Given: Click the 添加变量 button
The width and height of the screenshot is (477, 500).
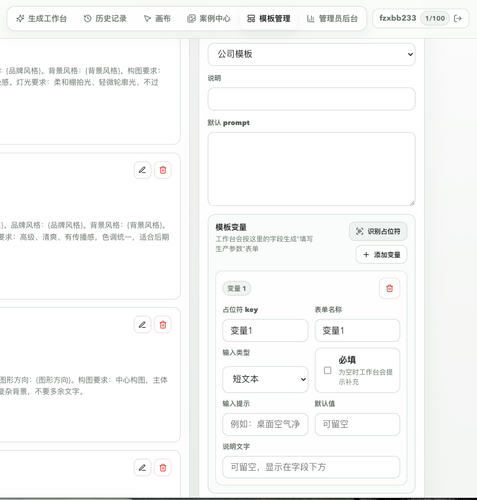Looking at the screenshot, I should point(381,255).
